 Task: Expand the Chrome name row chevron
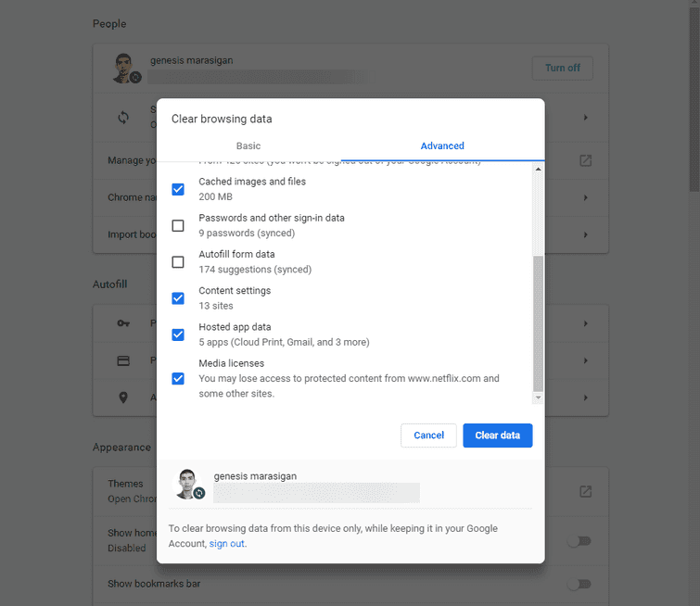pyautogui.click(x=585, y=197)
